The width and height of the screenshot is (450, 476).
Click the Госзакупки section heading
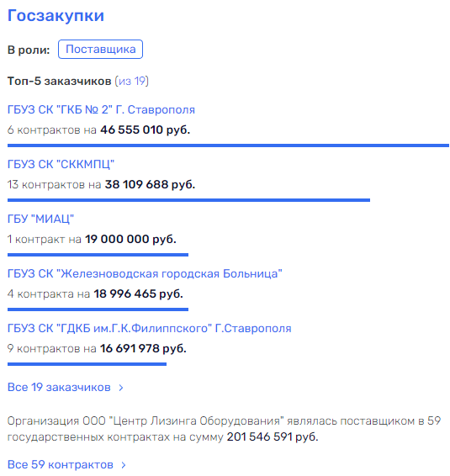56,16
